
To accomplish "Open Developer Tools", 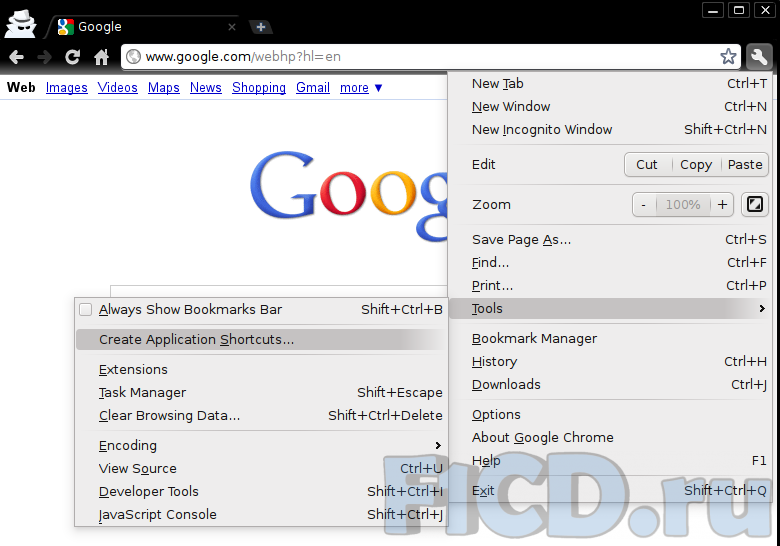I will coord(261,491).
